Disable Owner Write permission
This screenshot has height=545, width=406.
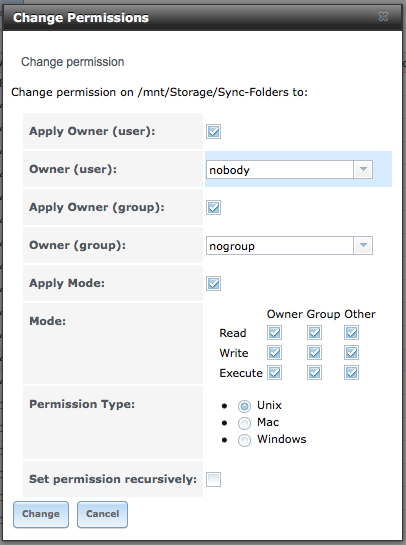click(x=275, y=353)
